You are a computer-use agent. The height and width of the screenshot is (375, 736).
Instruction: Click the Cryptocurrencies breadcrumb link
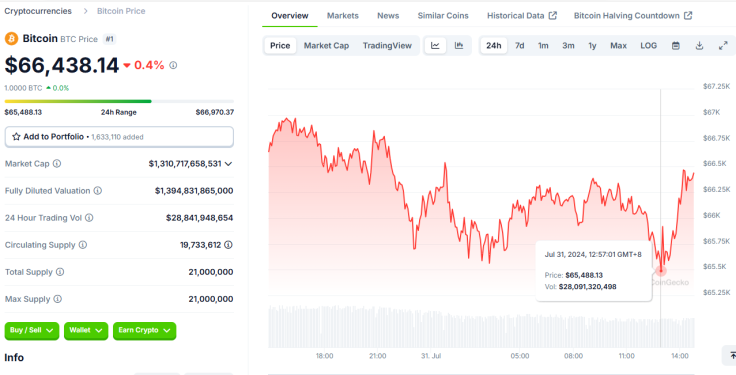tap(38, 11)
